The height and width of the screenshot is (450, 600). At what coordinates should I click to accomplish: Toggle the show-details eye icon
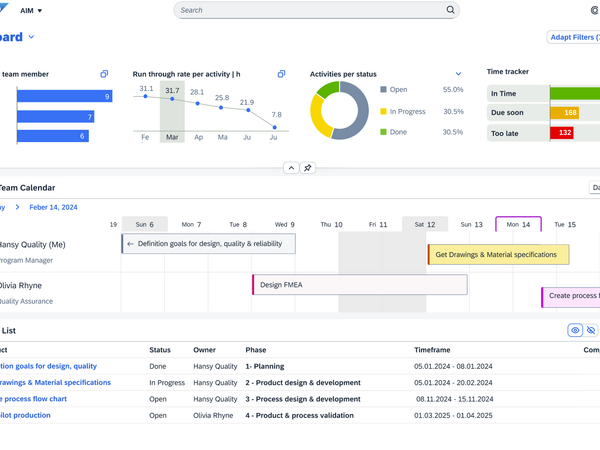tap(575, 330)
